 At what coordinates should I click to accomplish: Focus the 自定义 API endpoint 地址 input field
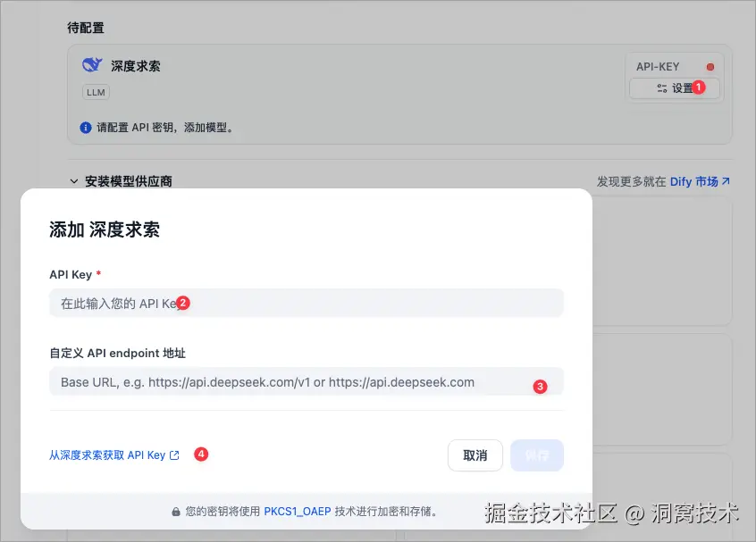[307, 382]
